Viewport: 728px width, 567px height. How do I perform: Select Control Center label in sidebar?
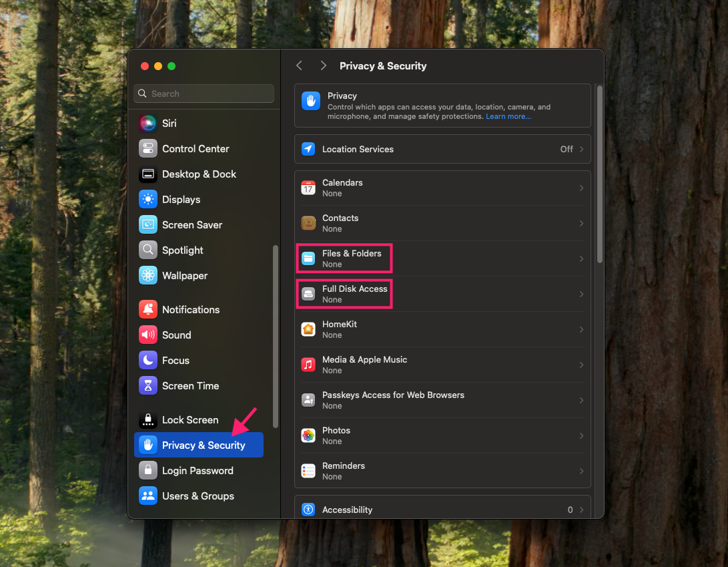click(x=196, y=149)
